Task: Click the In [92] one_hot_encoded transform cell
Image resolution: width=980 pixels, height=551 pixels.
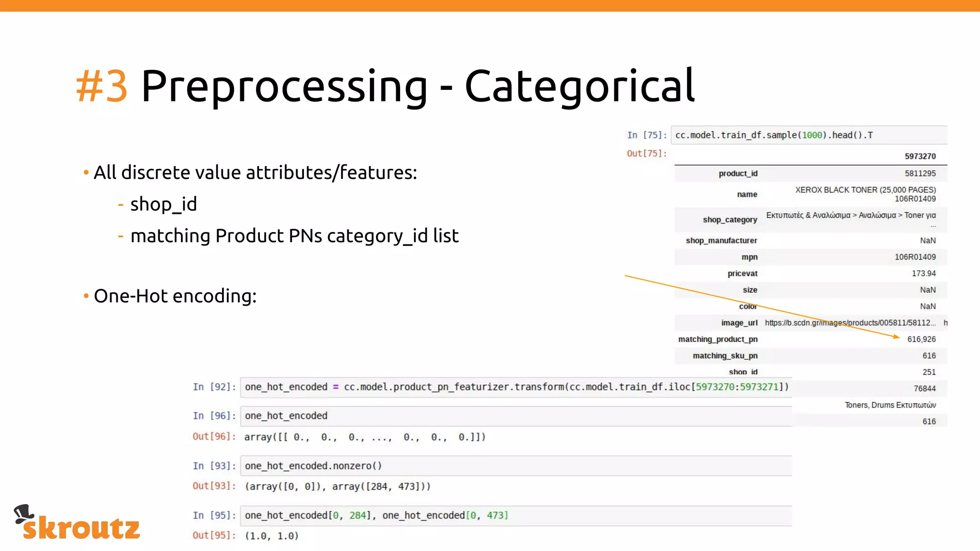Action: 516,387
